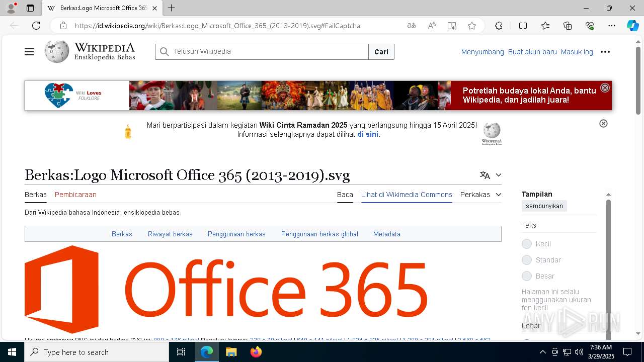644x362 pixels.
Task: Open clock showing 7:36 AM
Action: click(x=600, y=352)
